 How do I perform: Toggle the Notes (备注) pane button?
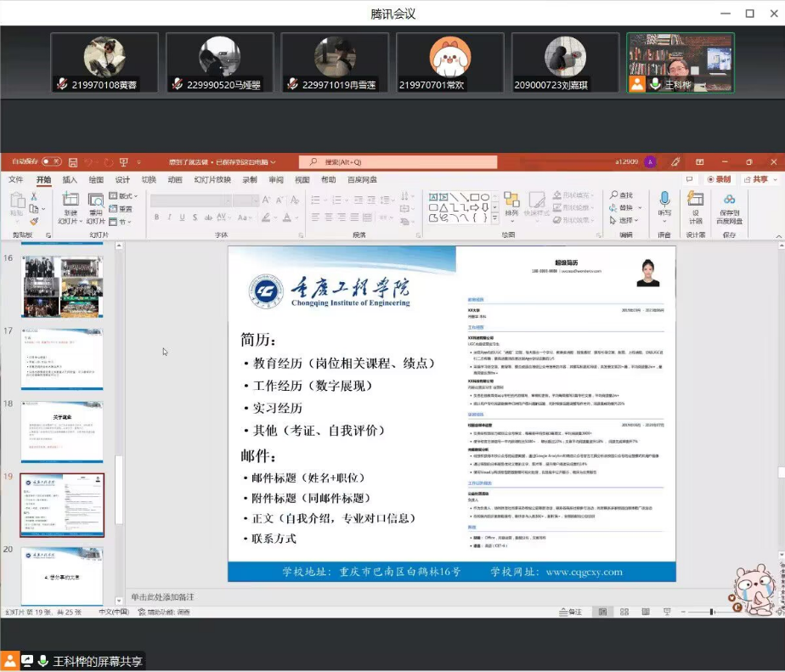pyautogui.click(x=571, y=612)
